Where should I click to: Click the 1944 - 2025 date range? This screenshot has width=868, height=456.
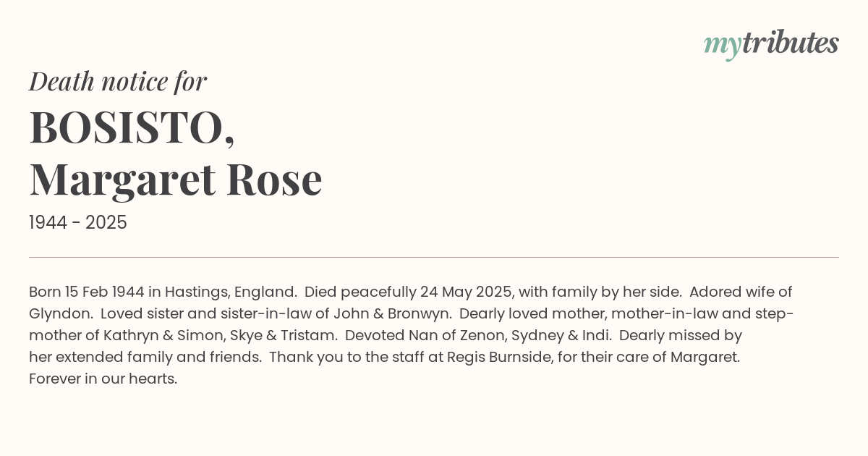click(78, 223)
